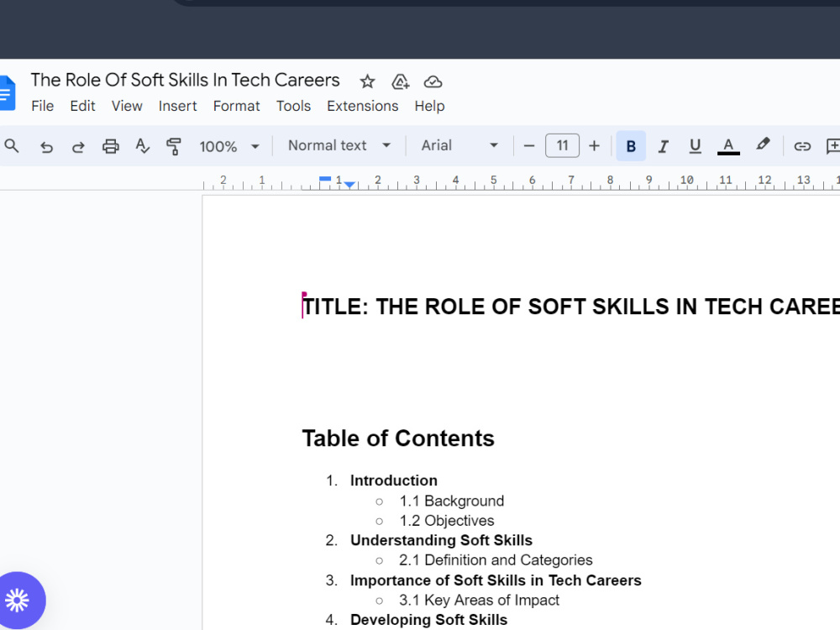Open the Tools menu
Viewport: 840px width, 630px height.
pos(293,106)
